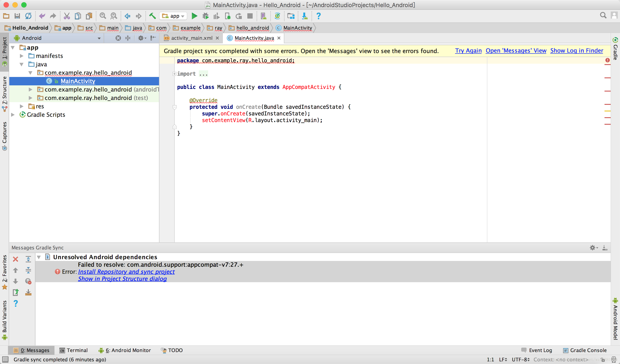Image resolution: width=620 pixels, height=364 pixels.
Task: Click the green hammer Make Project icon
Action: pos(153,16)
